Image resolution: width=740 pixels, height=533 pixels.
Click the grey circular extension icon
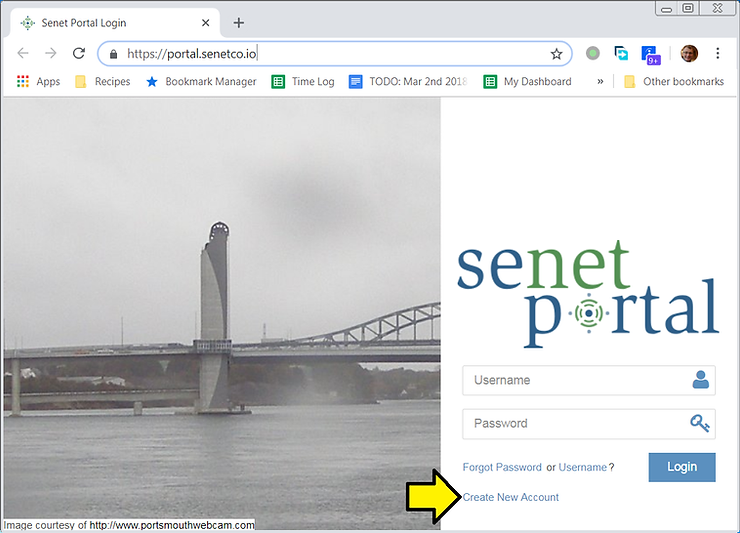point(593,54)
